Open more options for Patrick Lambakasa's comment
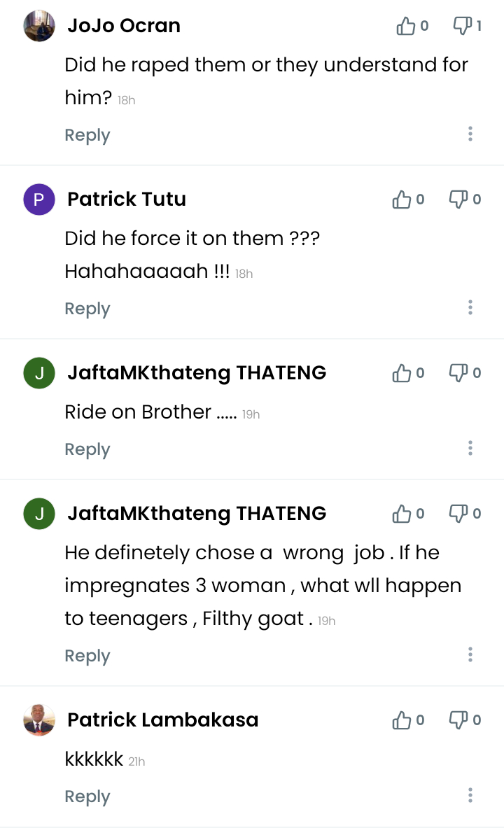The width and height of the screenshot is (504, 828). [470, 795]
